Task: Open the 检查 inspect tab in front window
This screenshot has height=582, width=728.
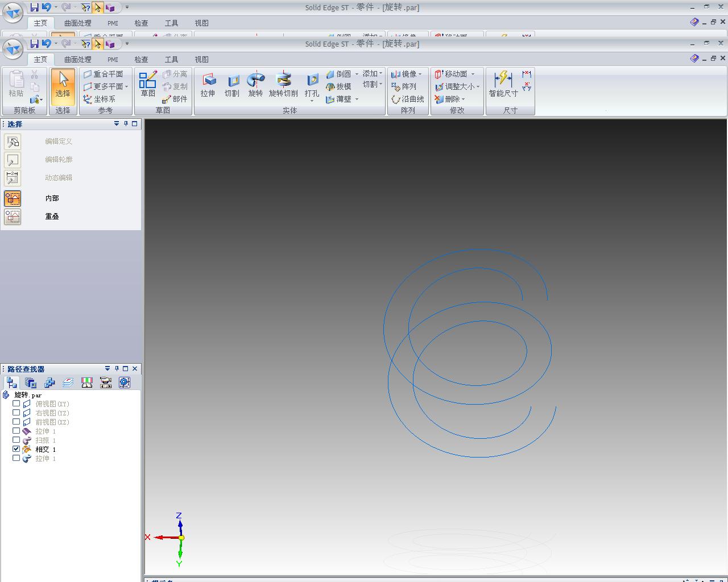Action: coord(141,59)
